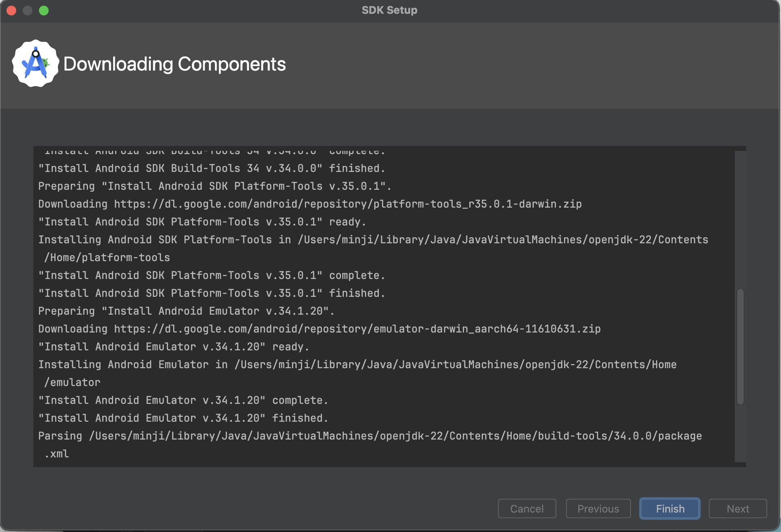781x532 pixels.
Task: Click "Install Android SDK Platform-Tools v.35.0.1" finished line
Action: [212, 293]
